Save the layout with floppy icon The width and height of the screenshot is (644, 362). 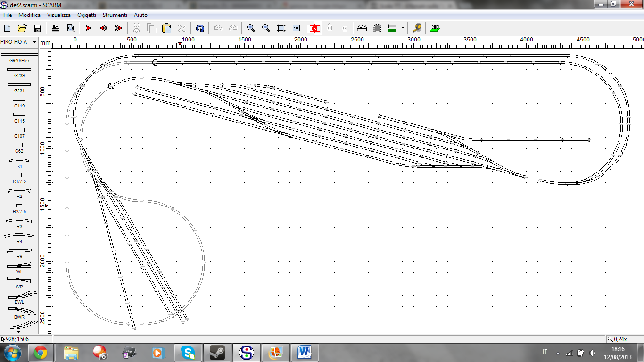[37, 28]
